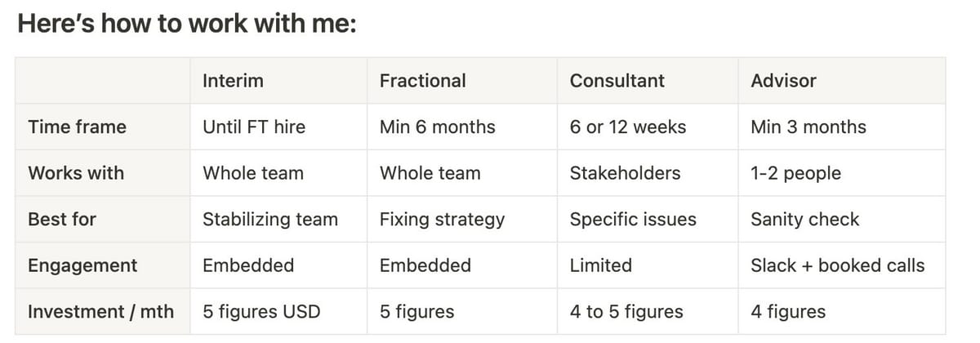Select the '6 or 12 weeks' cell
The height and width of the screenshot is (343, 980).
click(627, 127)
